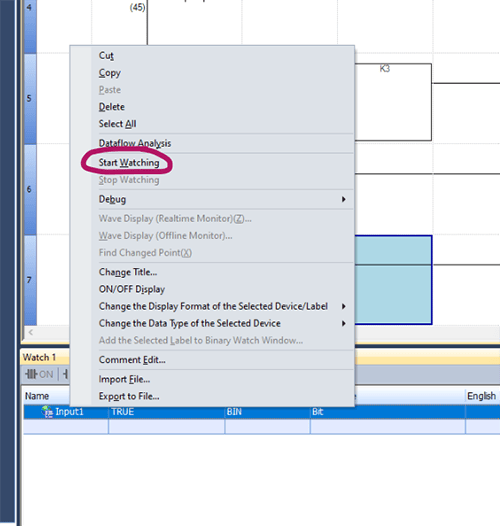Expand Change the Display Format submenu arrow
Viewport: 500px width, 526px height.
click(x=343, y=306)
